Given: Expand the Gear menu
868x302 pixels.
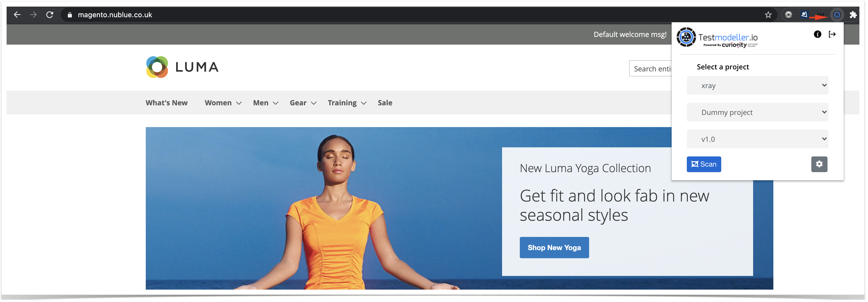Looking at the screenshot, I should [303, 103].
